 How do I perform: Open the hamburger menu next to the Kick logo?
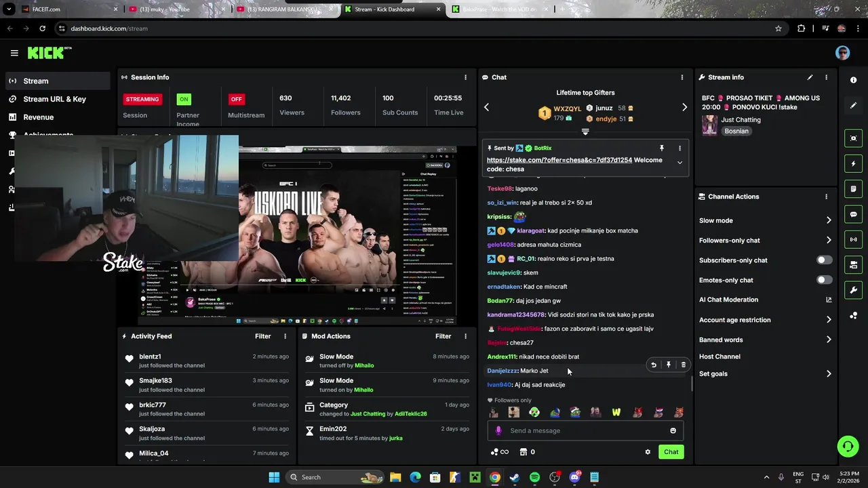point(14,53)
